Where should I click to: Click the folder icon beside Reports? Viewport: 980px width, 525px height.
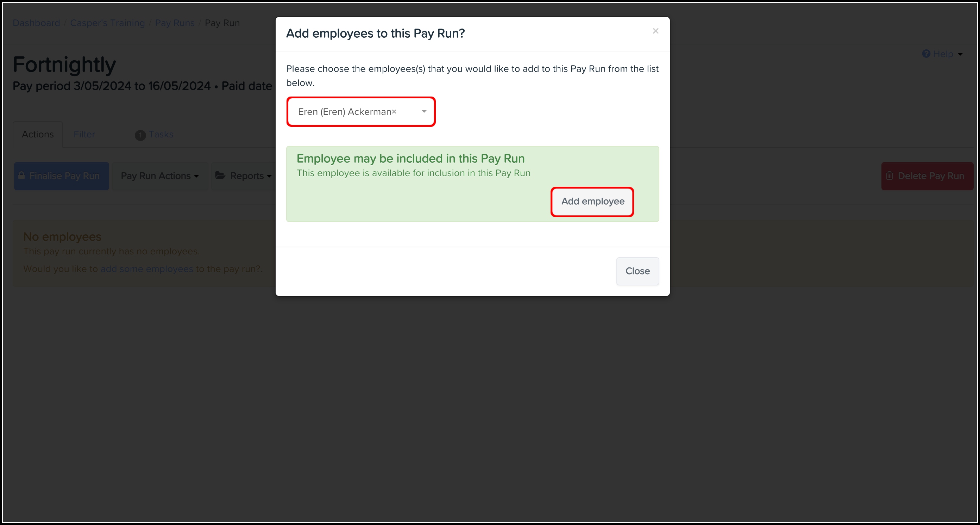click(220, 175)
